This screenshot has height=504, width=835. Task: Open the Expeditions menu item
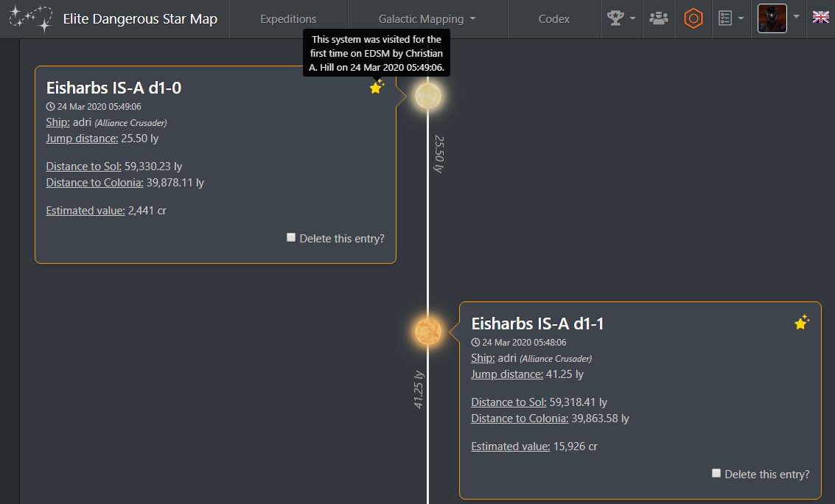[x=288, y=18]
